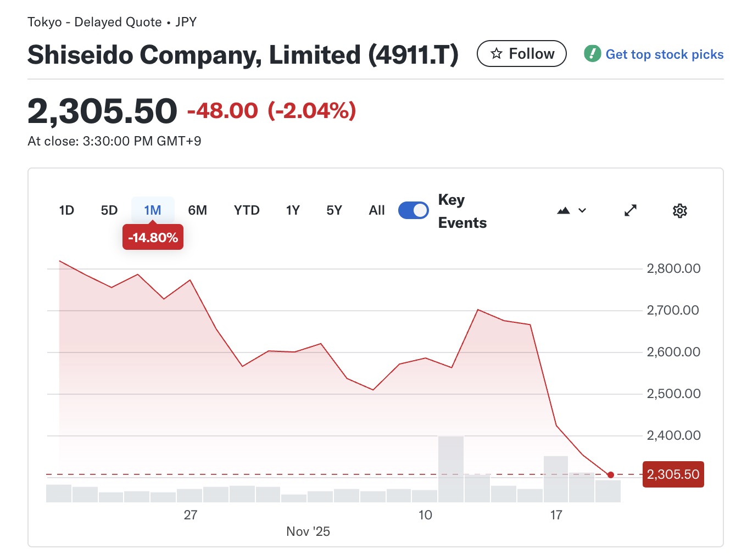Switch chart to 5Y range

tap(334, 210)
